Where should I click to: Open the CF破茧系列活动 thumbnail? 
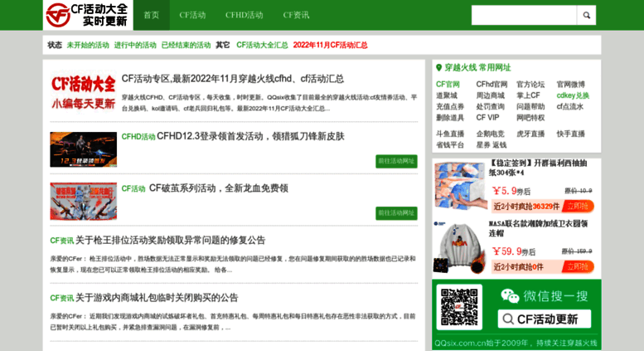coord(84,202)
